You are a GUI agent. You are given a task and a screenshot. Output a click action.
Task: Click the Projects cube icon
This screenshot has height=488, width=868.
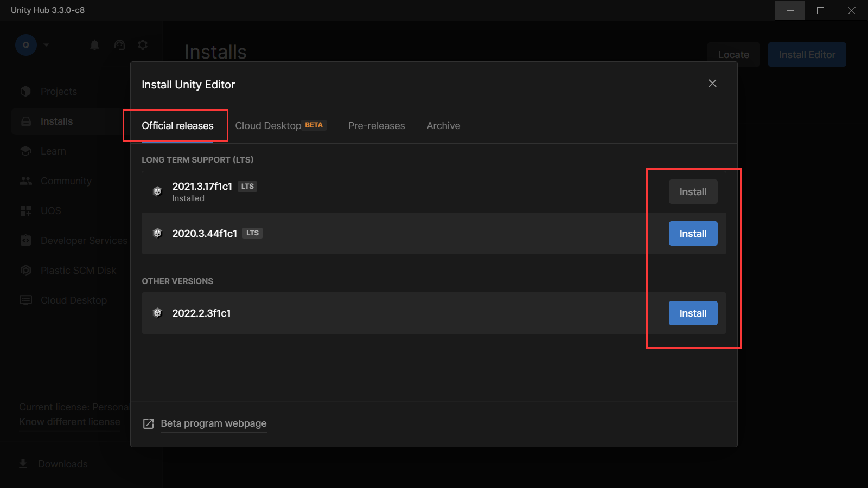[x=25, y=91]
